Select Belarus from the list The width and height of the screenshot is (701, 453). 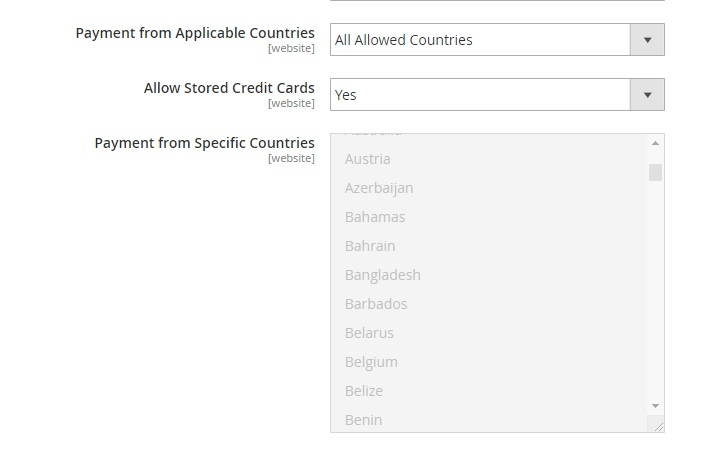369,333
